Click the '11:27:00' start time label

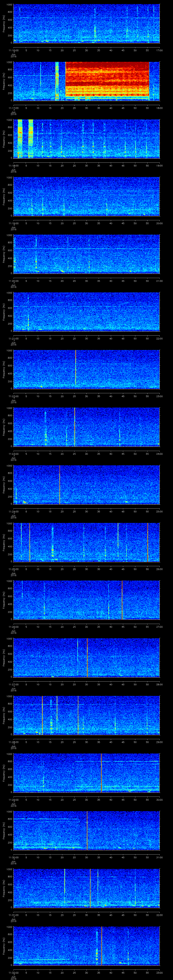point(14,684)
